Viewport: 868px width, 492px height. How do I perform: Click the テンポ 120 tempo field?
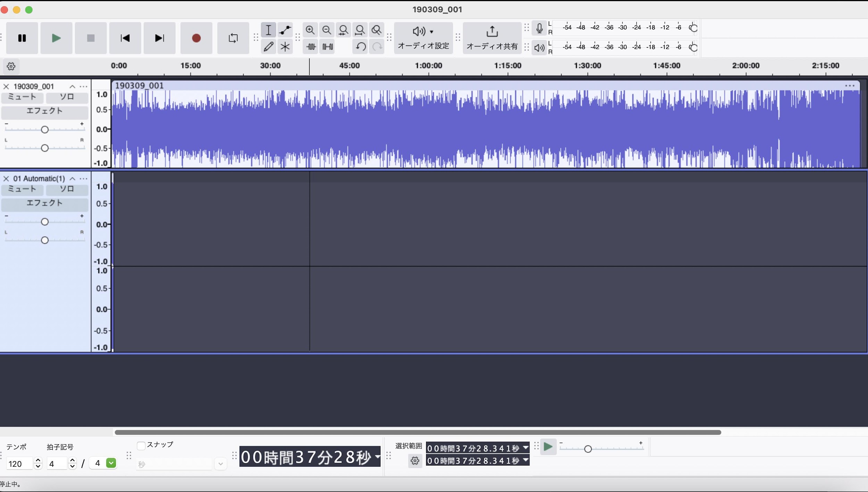(19, 464)
